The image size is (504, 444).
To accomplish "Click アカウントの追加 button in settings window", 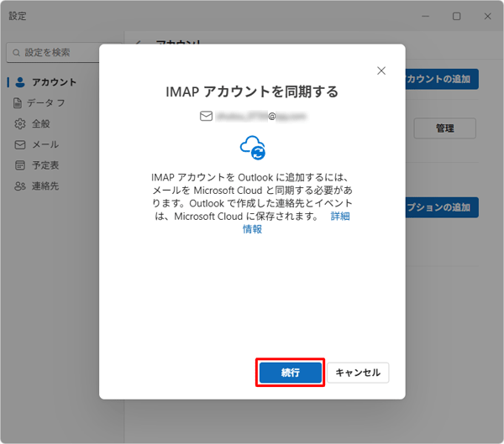I will coord(441,79).
